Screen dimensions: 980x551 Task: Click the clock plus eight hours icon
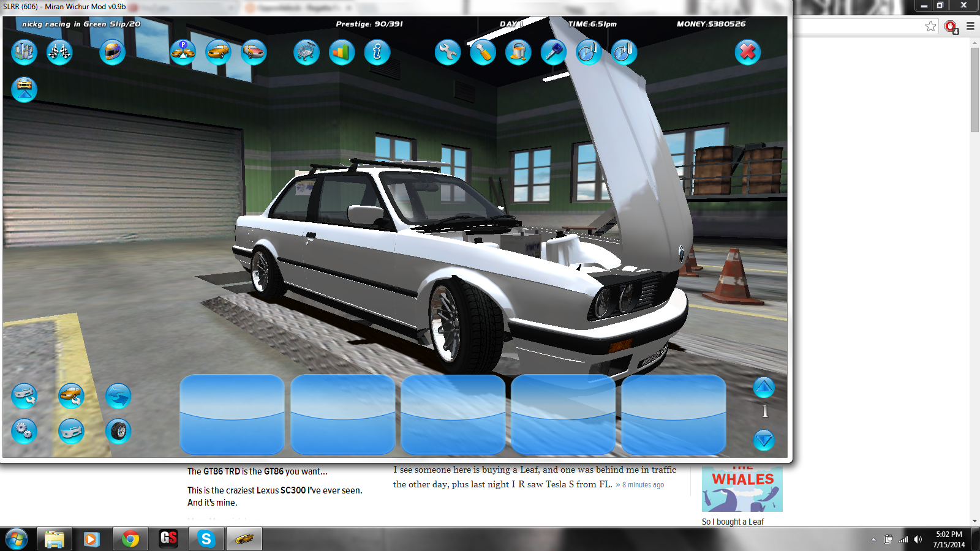[624, 52]
